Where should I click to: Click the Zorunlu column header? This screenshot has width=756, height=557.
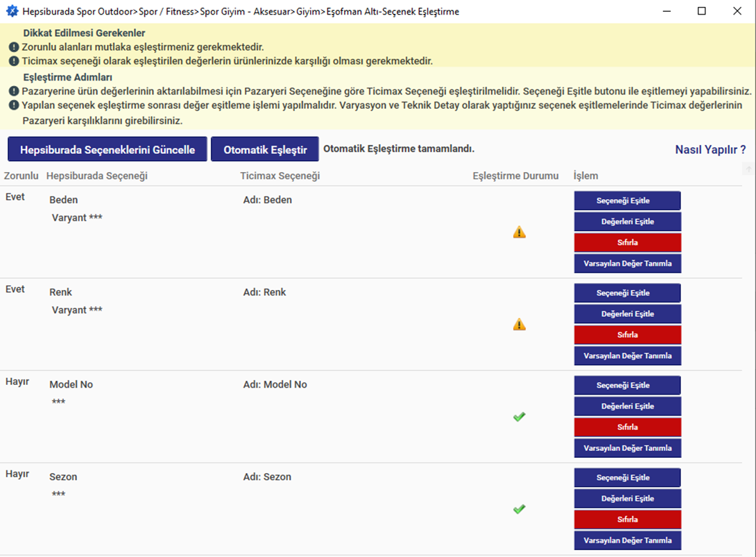pos(22,176)
